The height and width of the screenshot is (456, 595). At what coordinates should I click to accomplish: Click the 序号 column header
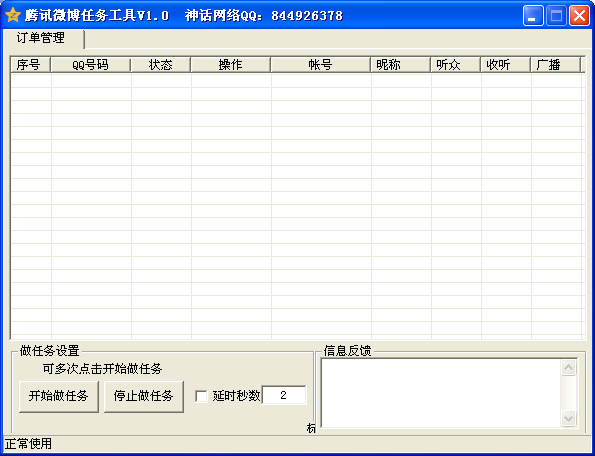[30, 64]
